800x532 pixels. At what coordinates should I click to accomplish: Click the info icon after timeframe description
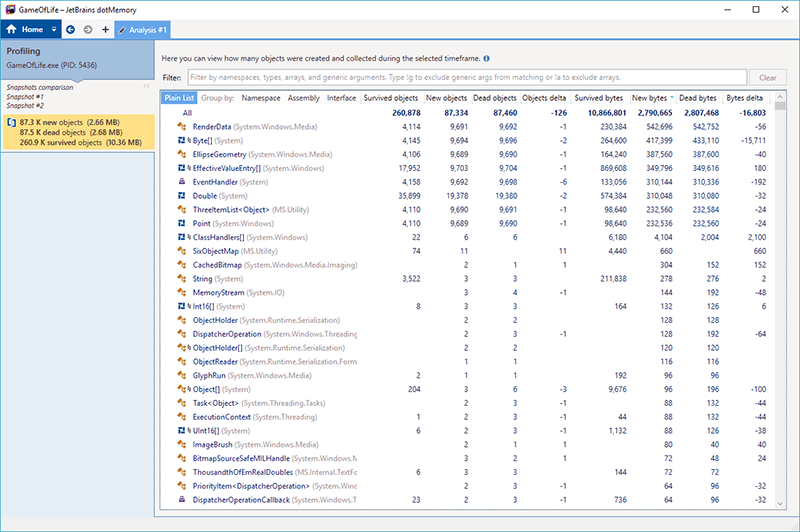point(486,59)
